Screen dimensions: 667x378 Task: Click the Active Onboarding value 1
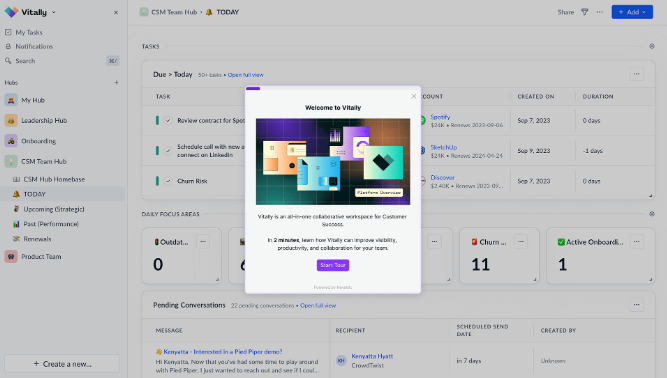point(562,265)
